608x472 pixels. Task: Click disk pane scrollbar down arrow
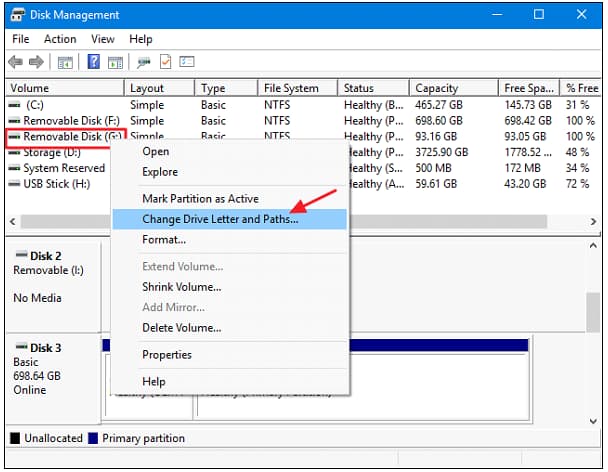[x=593, y=421]
